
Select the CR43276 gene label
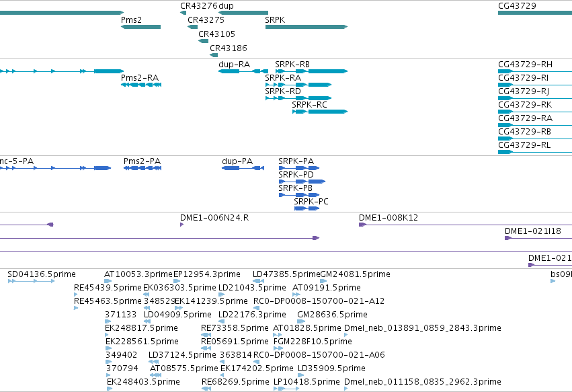(199, 6)
